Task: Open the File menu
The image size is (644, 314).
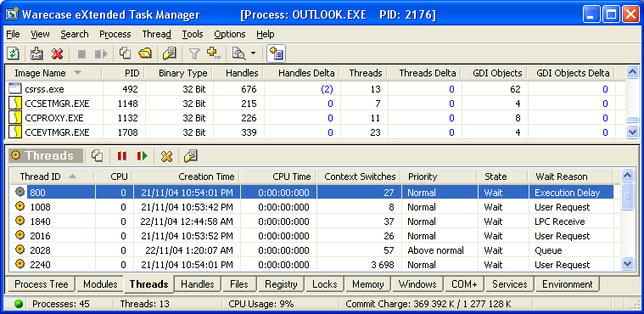Action: tap(13, 34)
